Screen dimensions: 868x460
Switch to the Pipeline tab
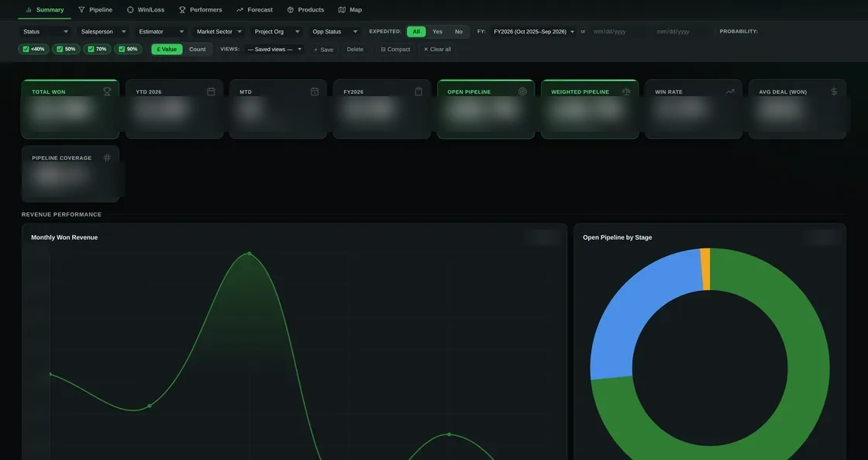click(x=95, y=10)
